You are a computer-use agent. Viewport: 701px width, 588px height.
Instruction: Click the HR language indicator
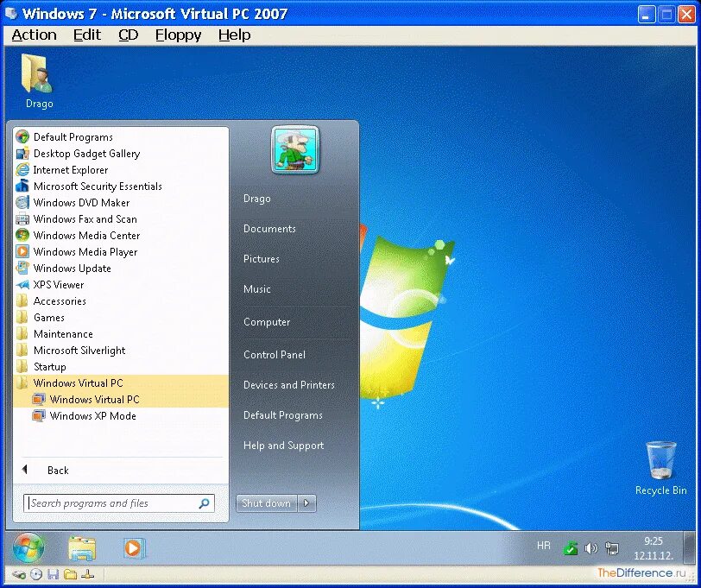click(543, 546)
